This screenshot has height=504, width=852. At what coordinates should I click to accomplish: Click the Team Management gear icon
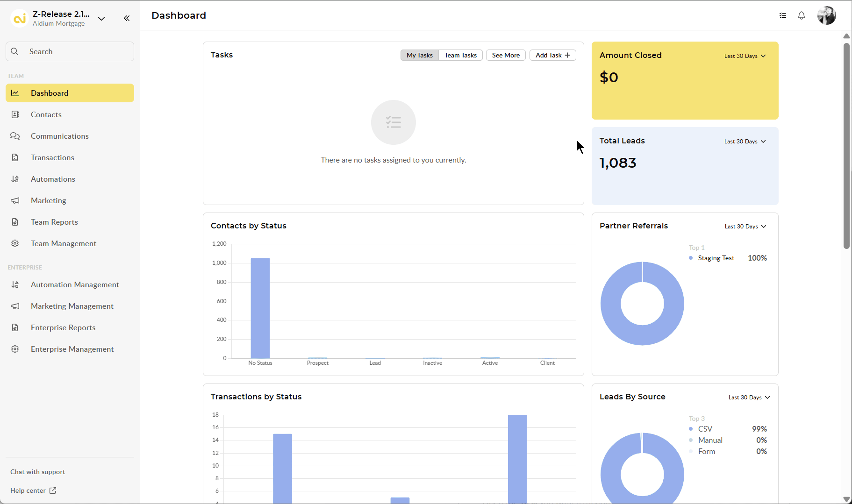click(15, 243)
